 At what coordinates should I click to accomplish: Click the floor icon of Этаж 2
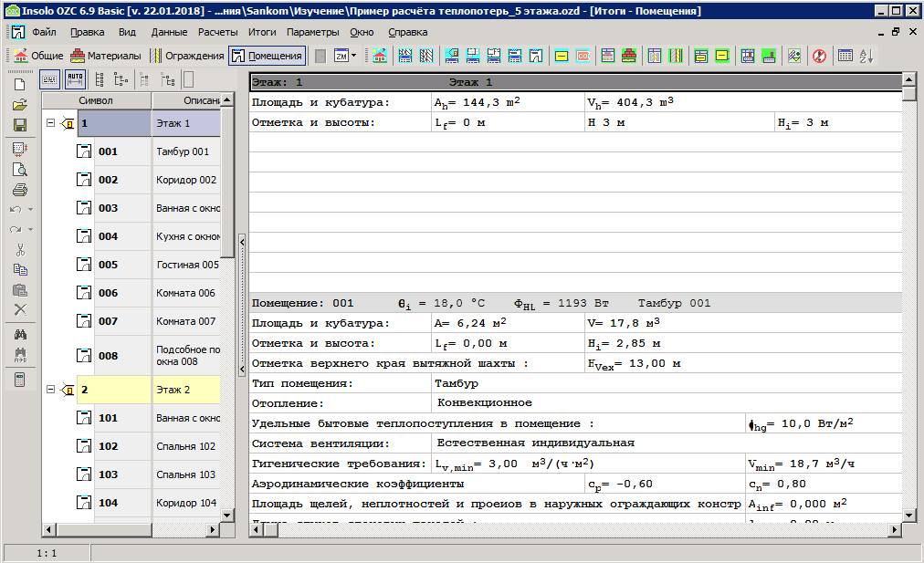click(68, 390)
